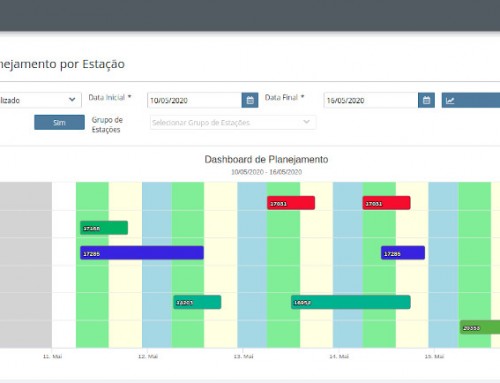The image size is (500, 383).
Task: Select the green bar on 15 Mai, bottom row
Action: click(x=480, y=327)
